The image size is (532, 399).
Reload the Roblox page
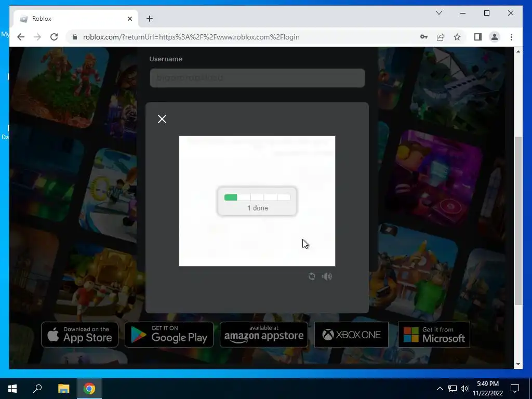(x=54, y=37)
